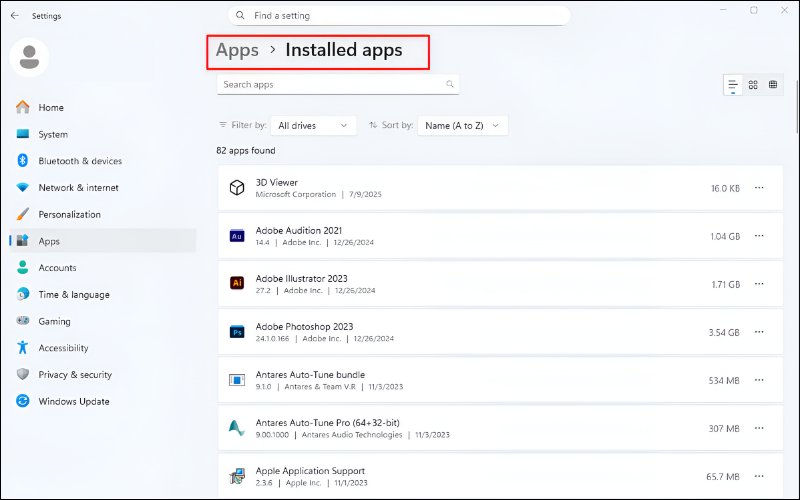The width and height of the screenshot is (800, 500).
Task: Click the 82 apps found text
Action: (246, 151)
